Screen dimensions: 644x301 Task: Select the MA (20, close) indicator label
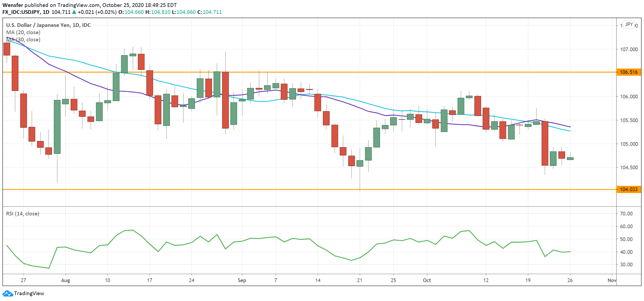pyautogui.click(x=23, y=32)
